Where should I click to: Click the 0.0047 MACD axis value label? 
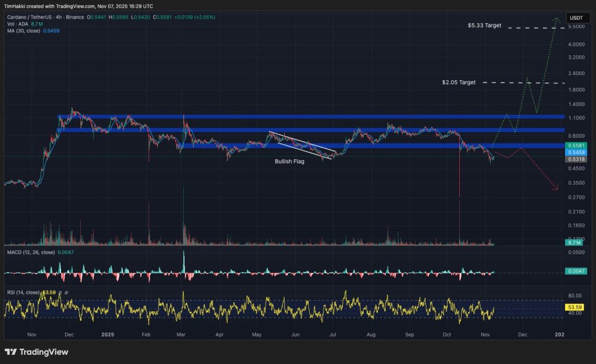(x=573, y=271)
